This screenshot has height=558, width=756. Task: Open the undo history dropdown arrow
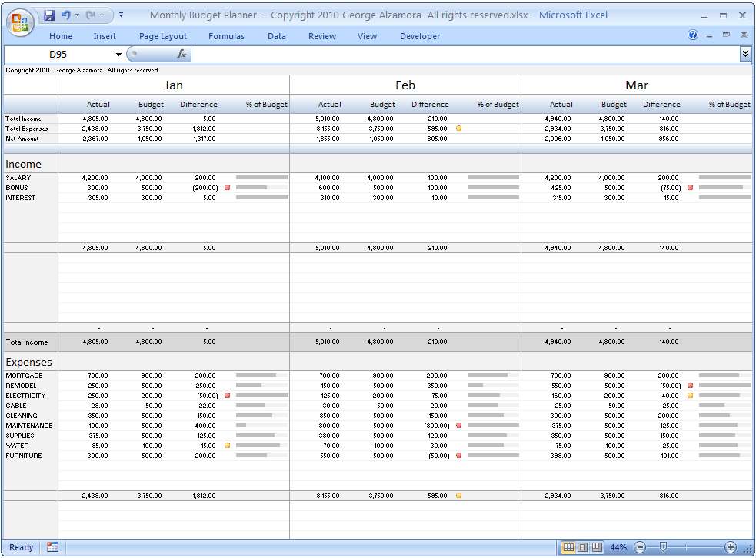[x=77, y=15]
